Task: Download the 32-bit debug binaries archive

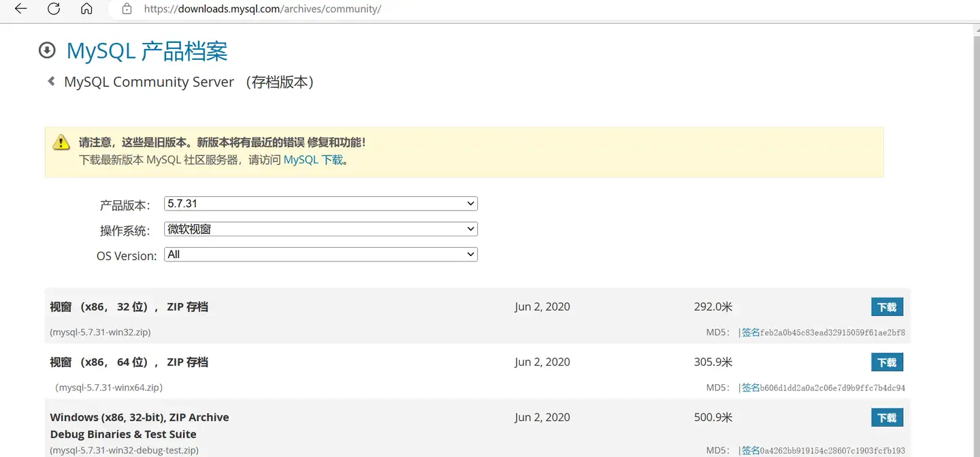Action: point(887,417)
